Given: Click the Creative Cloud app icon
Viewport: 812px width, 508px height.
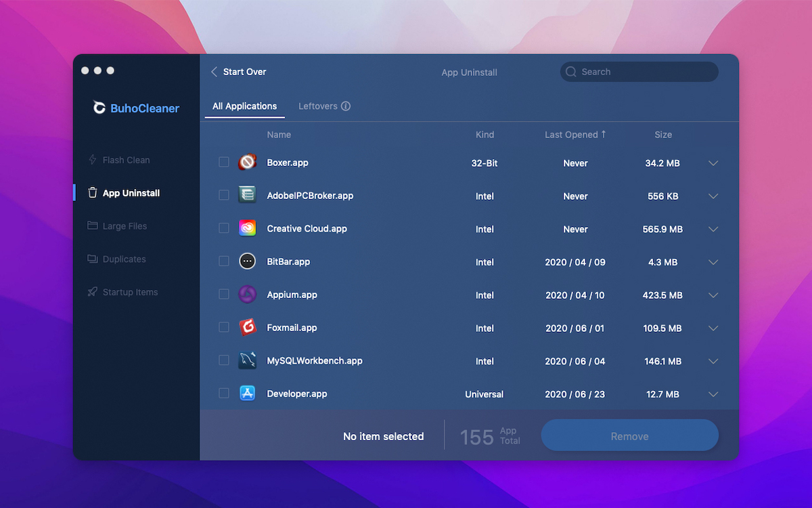Looking at the screenshot, I should click(x=247, y=228).
